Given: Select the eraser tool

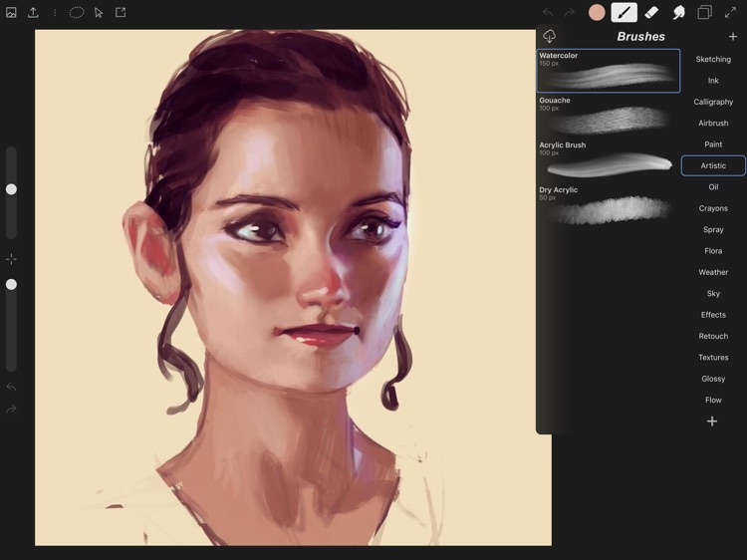Looking at the screenshot, I should coord(651,12).
